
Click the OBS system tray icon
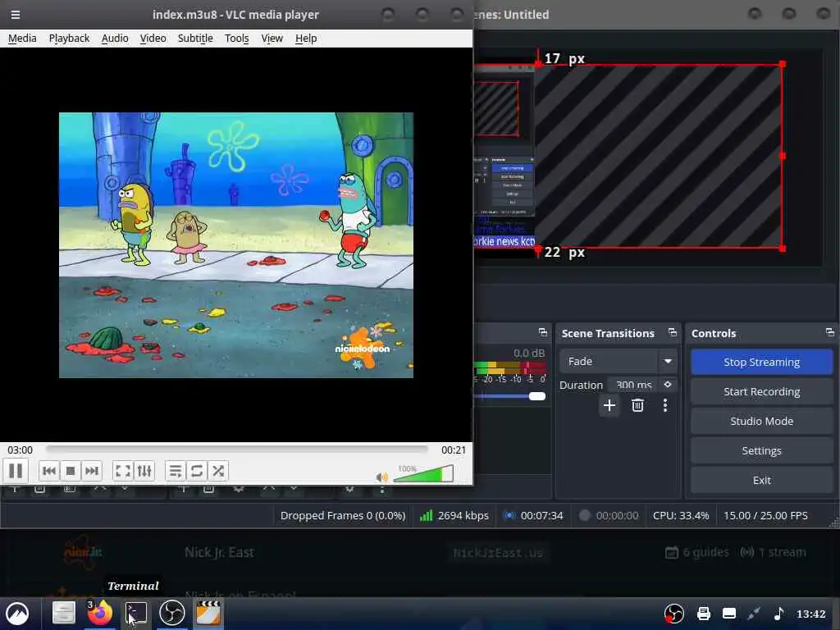[x=674, y=614]
